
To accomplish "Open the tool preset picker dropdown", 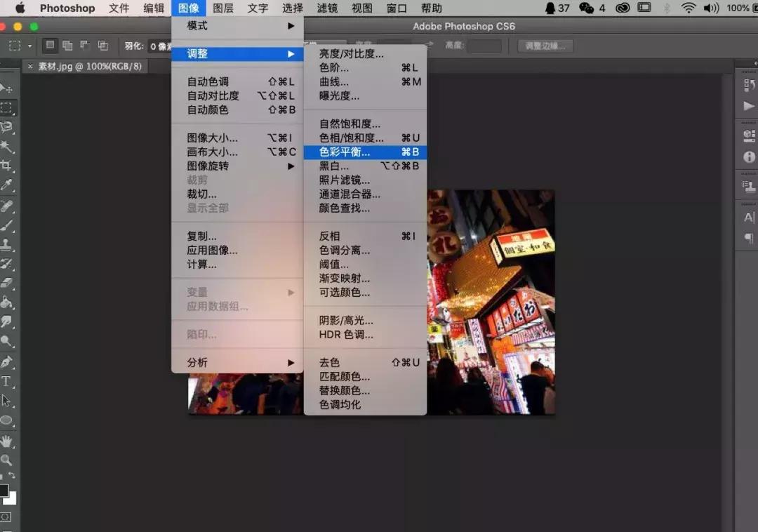I will click(x=29, y=46).
